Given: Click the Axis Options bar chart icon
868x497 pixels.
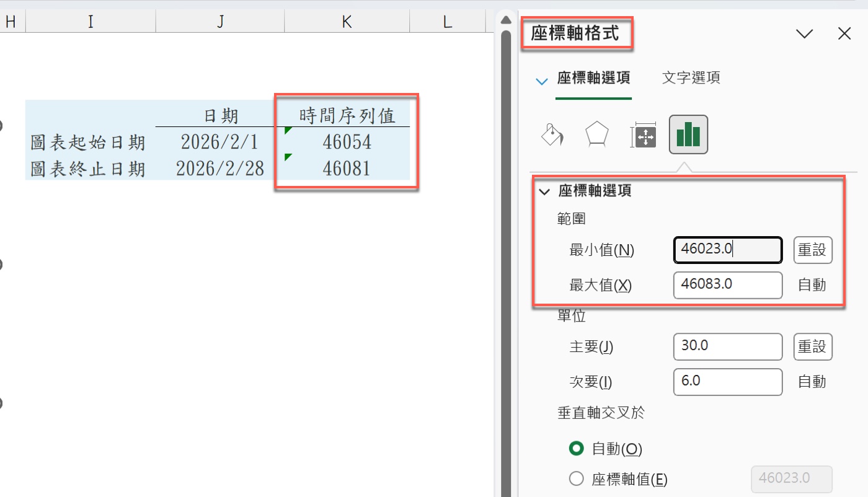Looking at the screenshot, I should [x=688, y=134].
